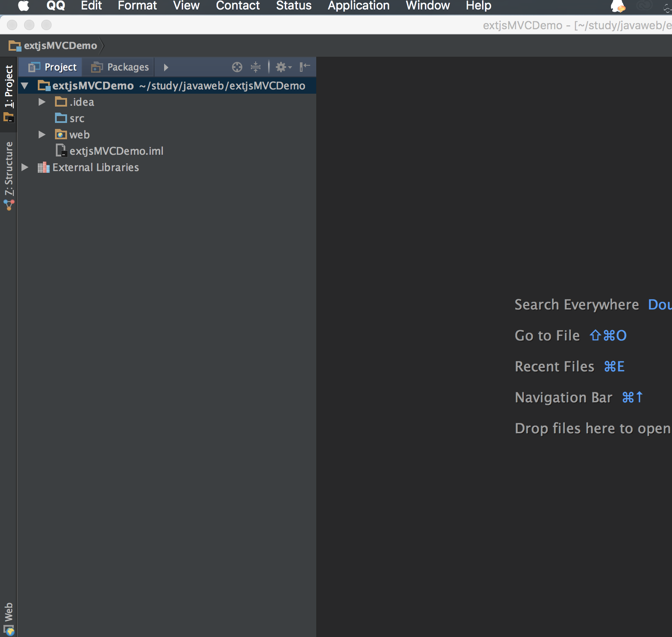Image resolution: width=672 pixels, height=637 pixels.
Task: Open the Format menu
Action: (137, 6)
